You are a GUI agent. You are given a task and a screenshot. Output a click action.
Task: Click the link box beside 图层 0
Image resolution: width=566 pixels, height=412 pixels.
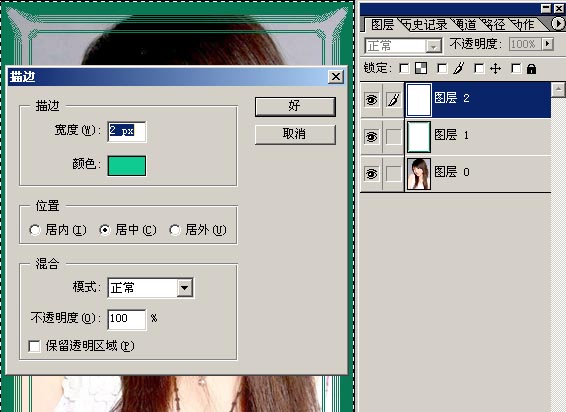(393, 174)
